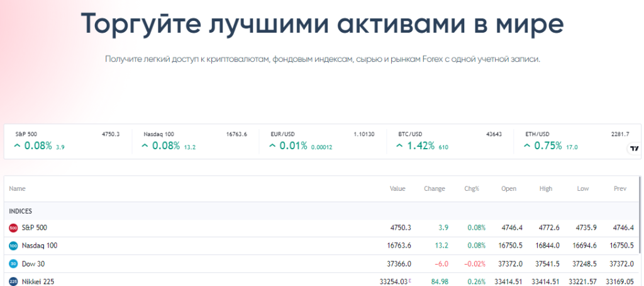Click the heading Торгуйте лучшими активами в мире
The height and width of the screenshot is (286, 644).
coord(322,23)
